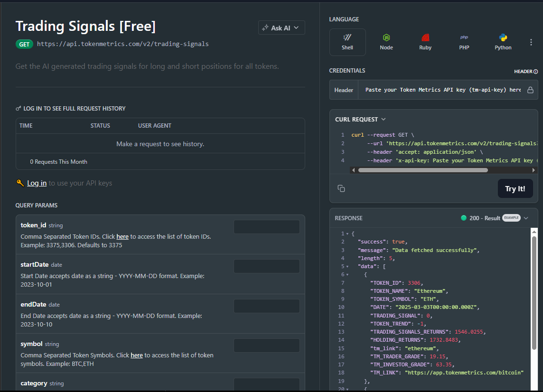Screen dimensions: 543x392
Task: Click the key icon beside Log in
Action: 20,183
